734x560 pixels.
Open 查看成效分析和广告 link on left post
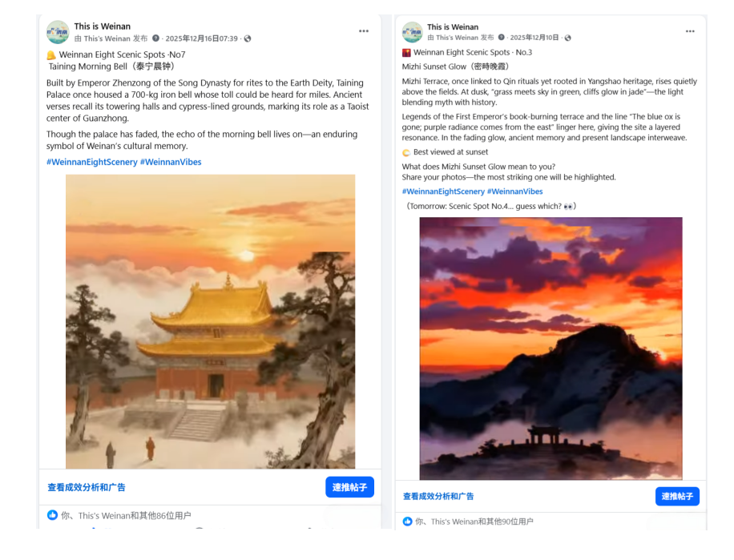click(87, 487)
